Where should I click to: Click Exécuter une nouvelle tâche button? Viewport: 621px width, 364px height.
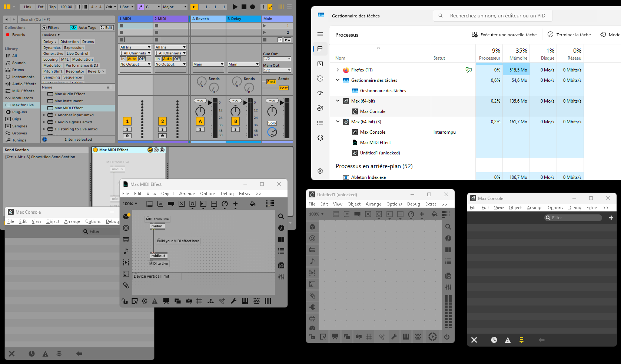point(504,34)
